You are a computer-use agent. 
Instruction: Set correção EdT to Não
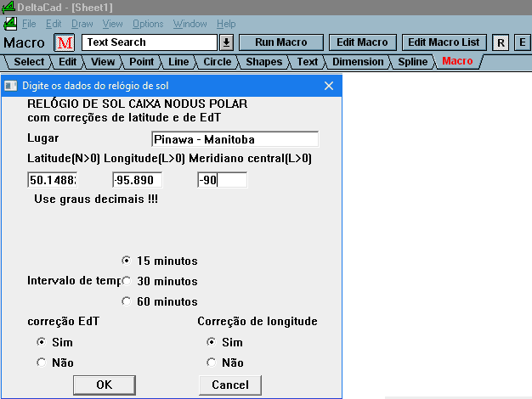pyautogui.click(x=41, y=362)
